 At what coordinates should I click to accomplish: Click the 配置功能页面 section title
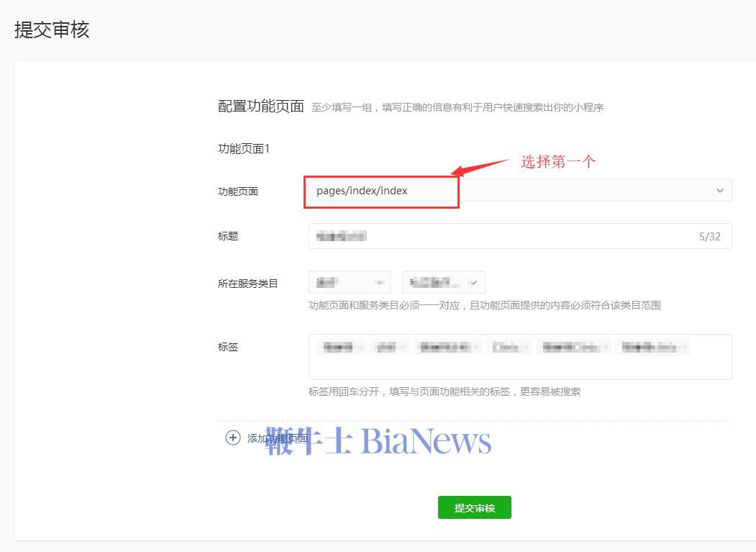pos(261,107)
